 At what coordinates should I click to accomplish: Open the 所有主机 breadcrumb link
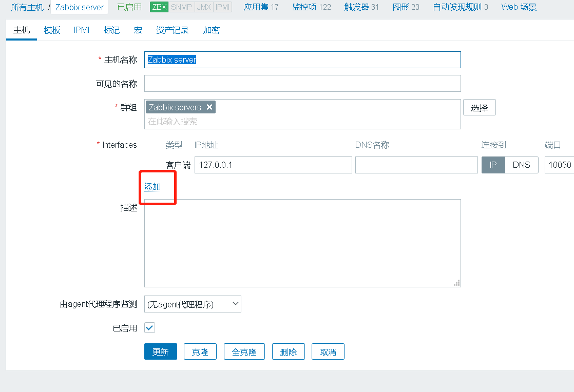(27, 7)
